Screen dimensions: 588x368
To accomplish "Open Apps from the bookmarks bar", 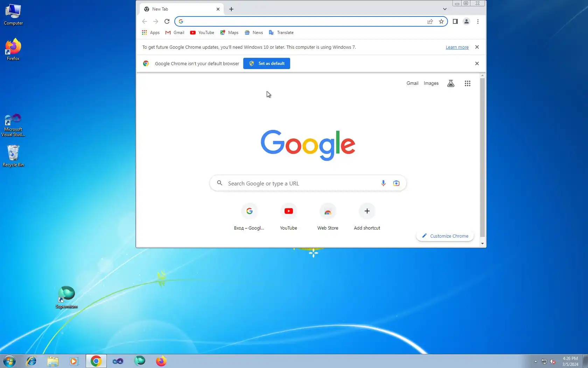I will pyautogui.click(x=151, y=33).
